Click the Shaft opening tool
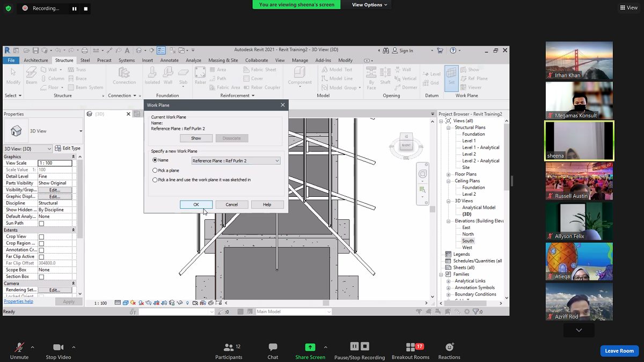Image resolution: width=644 pixels, height=362 pixels. point(385,76)
